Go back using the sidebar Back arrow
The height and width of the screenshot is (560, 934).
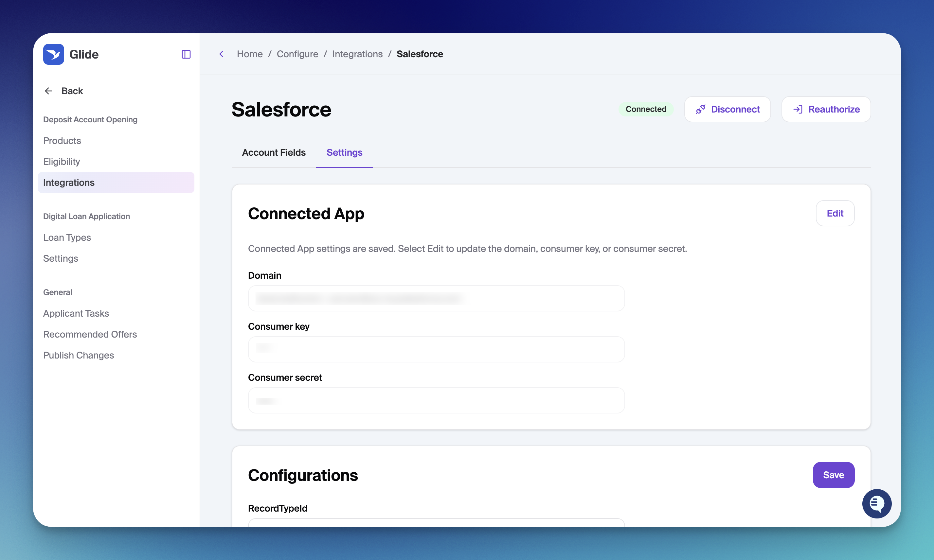(63, 91)
